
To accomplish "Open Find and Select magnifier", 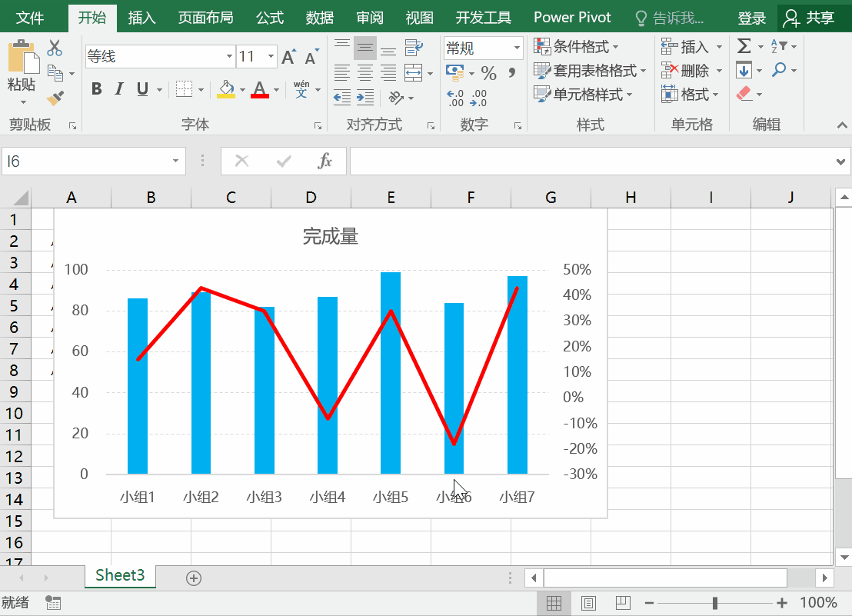I will pyautogui.click(x=779, y=70).
